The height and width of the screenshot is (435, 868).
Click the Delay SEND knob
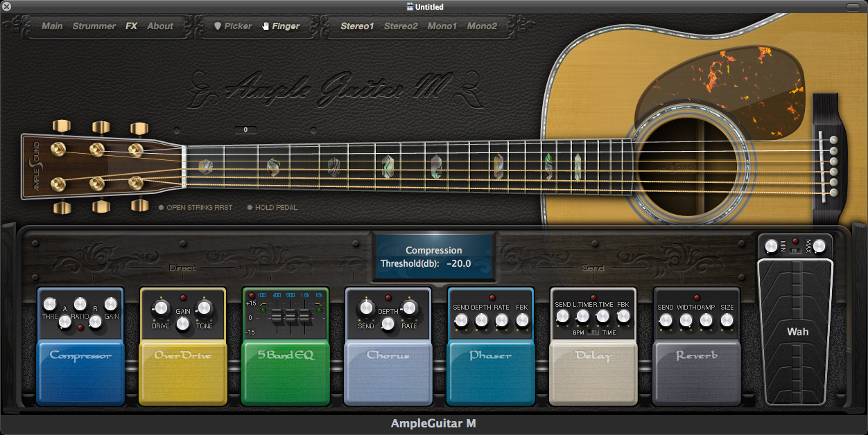point(563,316)
